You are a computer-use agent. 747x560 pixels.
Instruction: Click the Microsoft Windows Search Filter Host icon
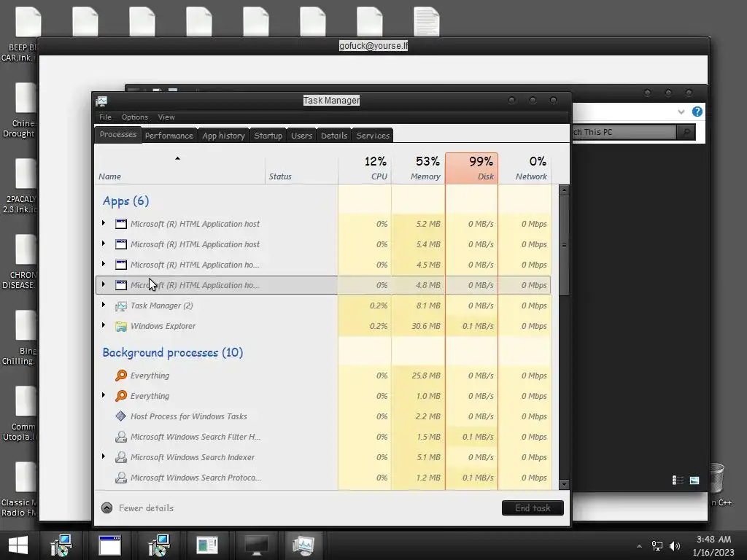click(121, 437)
